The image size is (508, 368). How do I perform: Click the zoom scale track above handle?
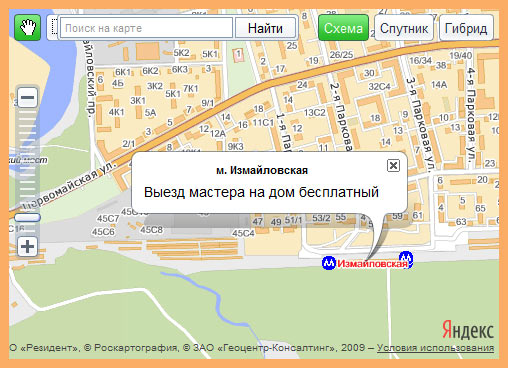point(27,160)
